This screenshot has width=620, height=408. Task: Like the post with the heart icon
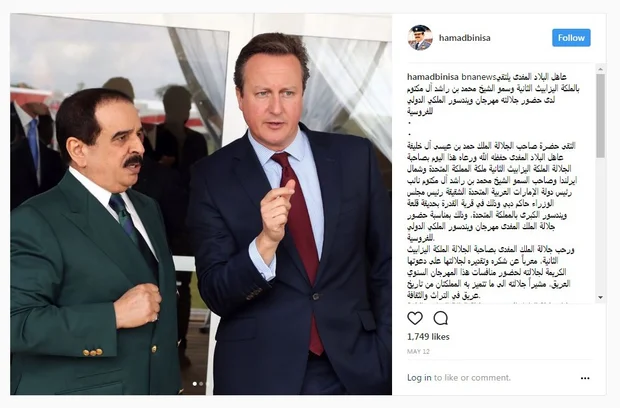click(x=415, y=318)
